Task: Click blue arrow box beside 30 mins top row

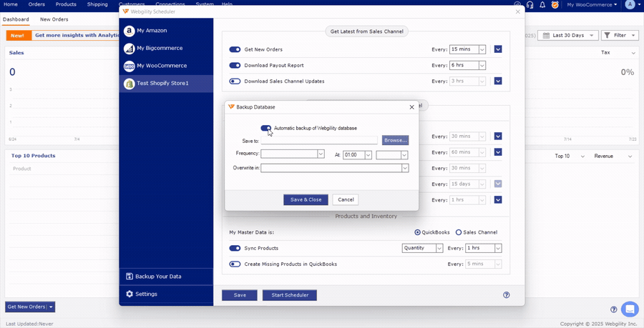Action: pyautogui.click(x=498, y=136)
